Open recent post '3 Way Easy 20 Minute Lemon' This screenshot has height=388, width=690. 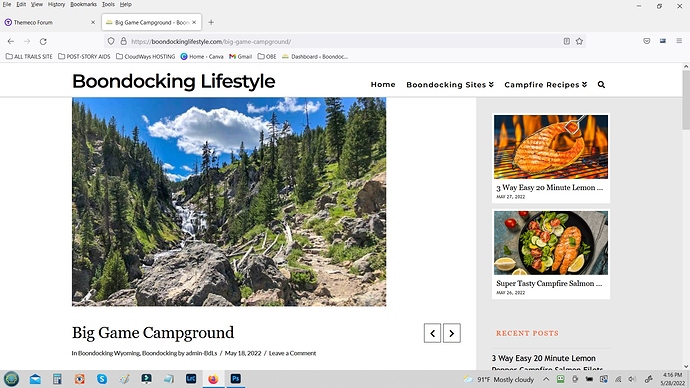point(543,358)
